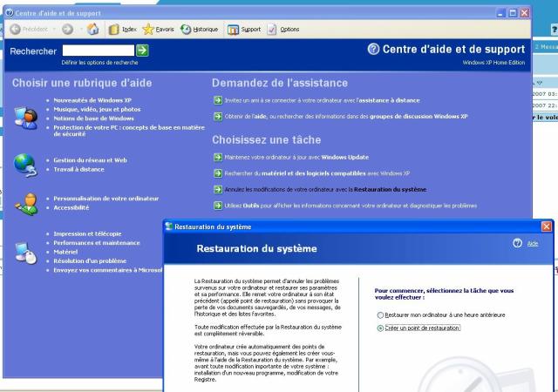Viewport: 558px width, 392px height.
Task: Click green arrow icon for groupes de discussion
Action: tap(218, 117)
